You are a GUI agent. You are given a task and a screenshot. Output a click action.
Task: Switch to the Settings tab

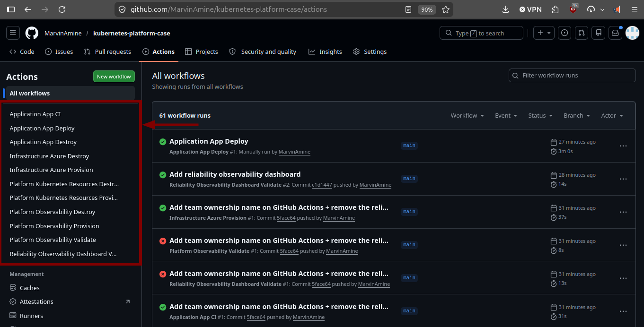[x=370, y=52]
